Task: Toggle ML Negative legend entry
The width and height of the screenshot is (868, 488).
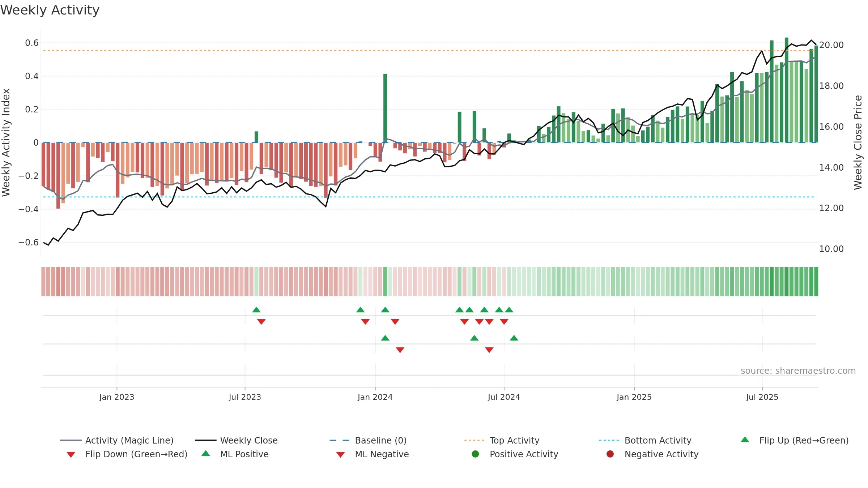Action: pos(373,454)
